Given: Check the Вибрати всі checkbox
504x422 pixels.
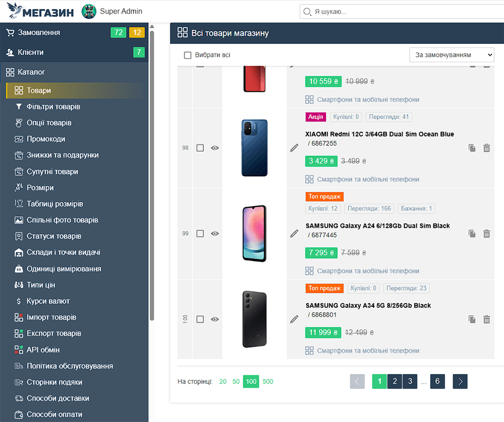Looking at the screenshot, I should pos(188,55).
